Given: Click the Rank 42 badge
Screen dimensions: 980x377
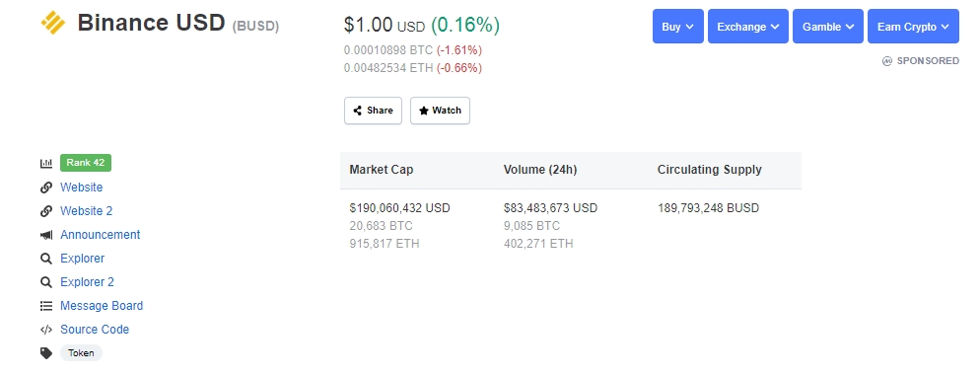Looking at the screenshot, I should pyautogui.click(x=86, y=163).
